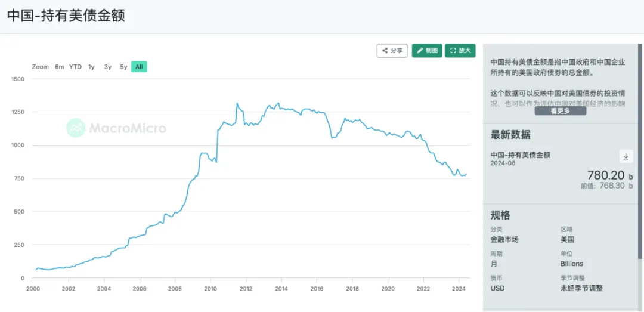This screenshot has height=312, width=644.
Task: Click the MacroMicro watermark logo
Action: [x=117, y=128]
